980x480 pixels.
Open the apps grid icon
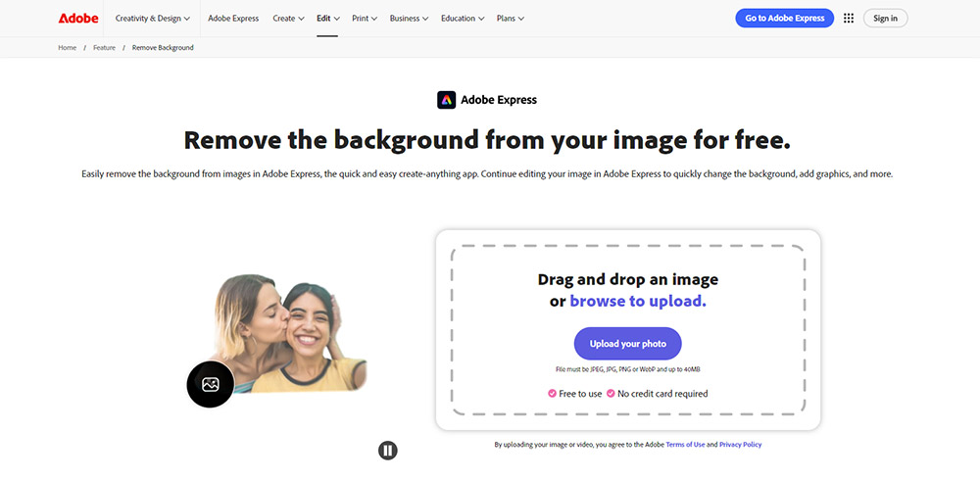tap(848, 19)
